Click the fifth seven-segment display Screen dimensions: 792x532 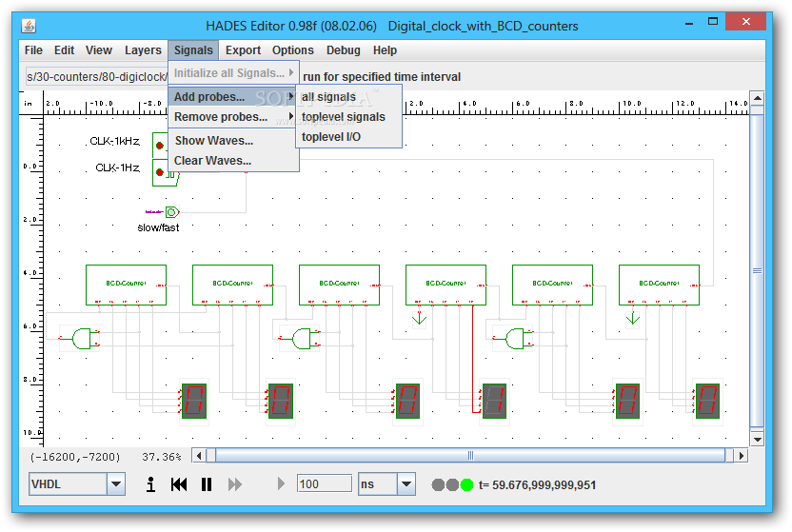pos(626,401)
